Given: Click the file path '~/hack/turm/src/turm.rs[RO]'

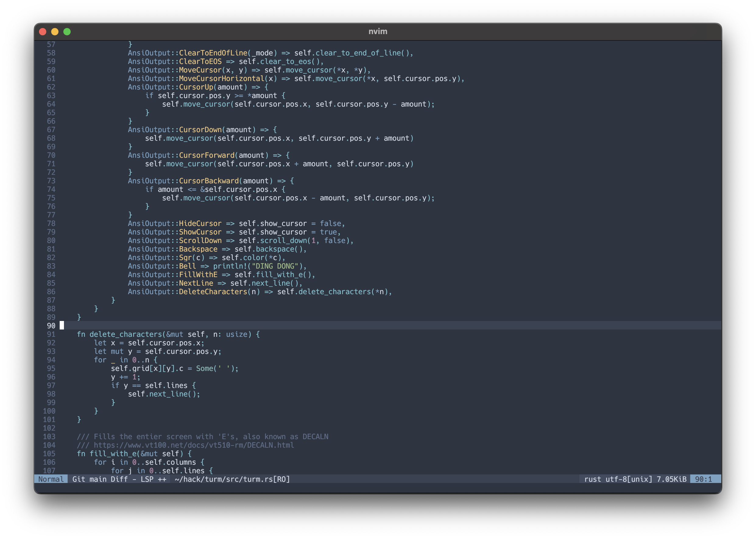Looking at the screenshot, I should point(232,479).
